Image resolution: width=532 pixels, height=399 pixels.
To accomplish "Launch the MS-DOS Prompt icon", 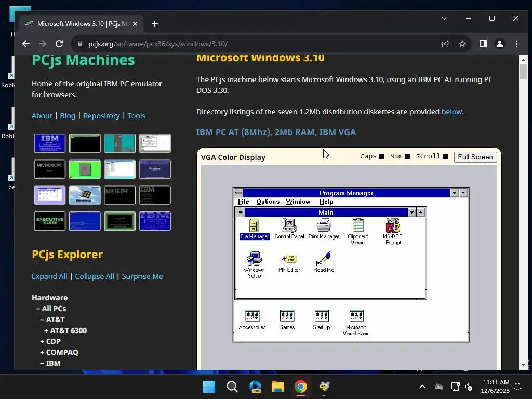I will (393, 232).
